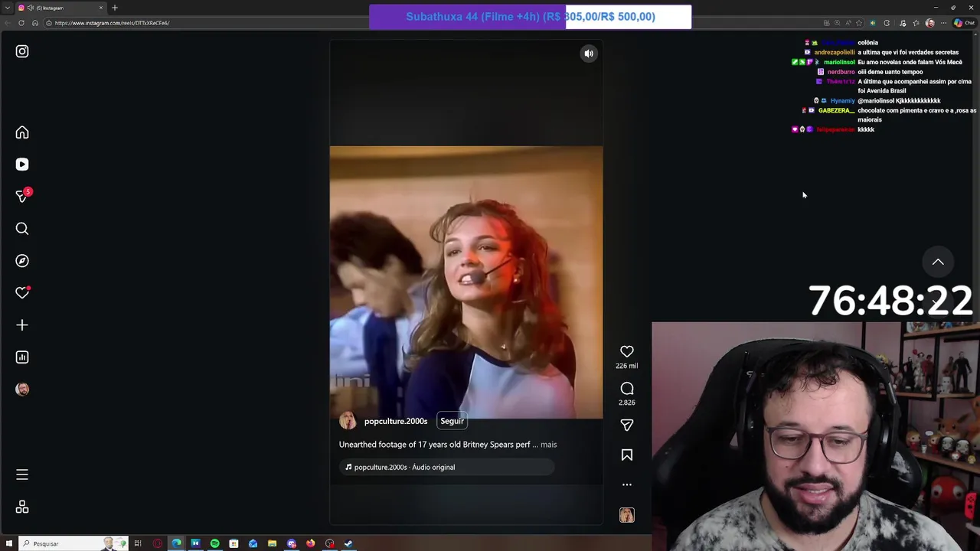The height and width of the screenshot is (551, 980).
Task: Open the Edge profile avatar in toolbar
Action: (930, 23)
